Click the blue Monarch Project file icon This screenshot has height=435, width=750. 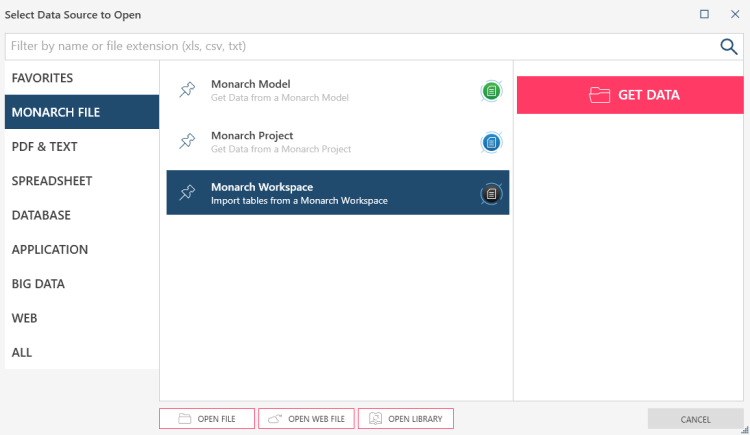[x=491, y=143]
